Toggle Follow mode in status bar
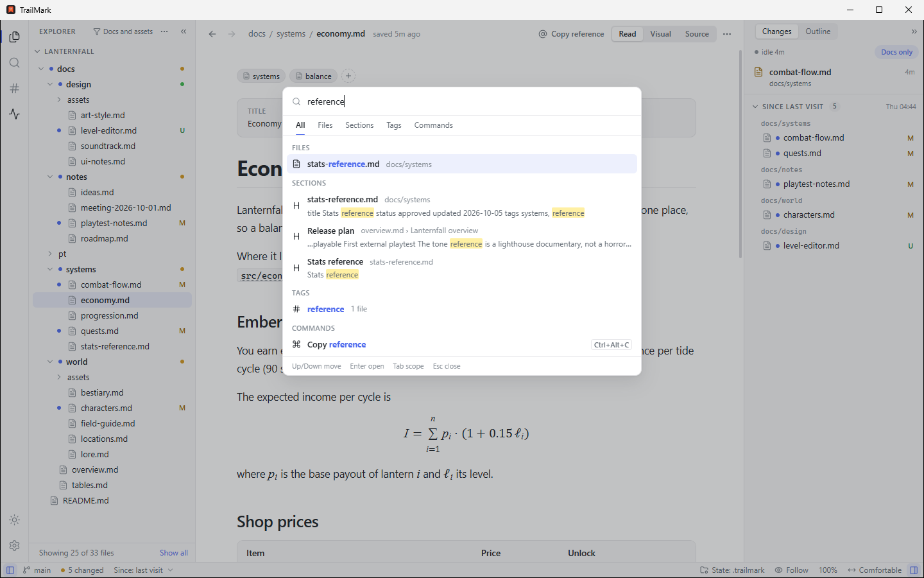924x578 pixels. tap(791, 570)
